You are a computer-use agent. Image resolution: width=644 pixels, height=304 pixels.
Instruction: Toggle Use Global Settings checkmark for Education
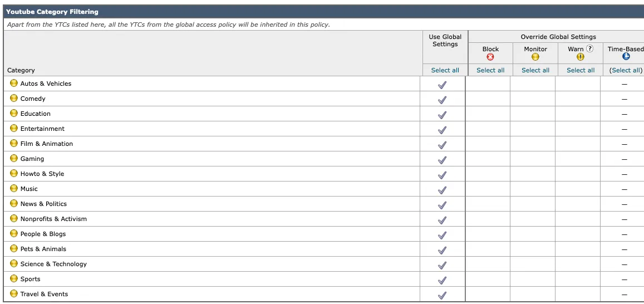click(x=443, y=115)
